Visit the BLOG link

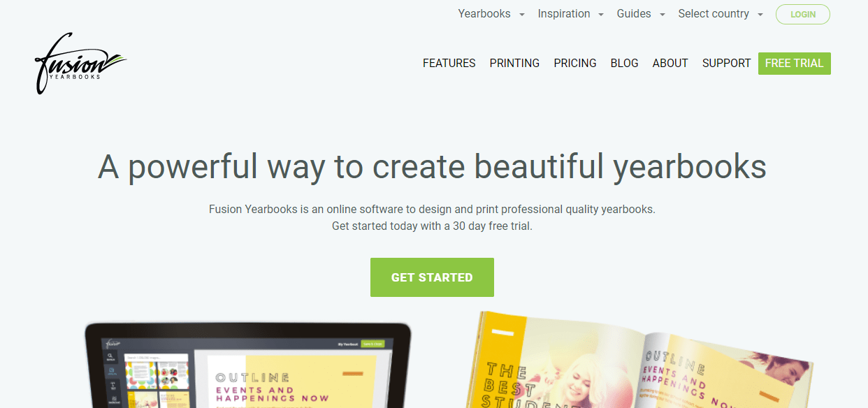pos(624,63)
